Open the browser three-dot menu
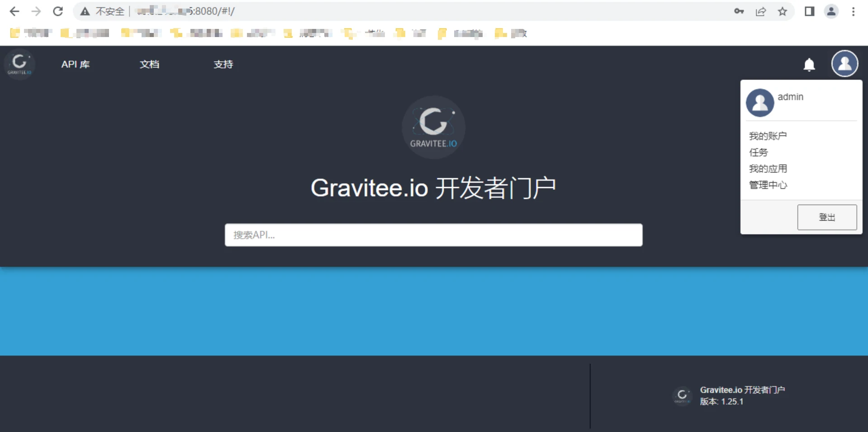Image resolution: width=868 pixels, height=432 pixels. click(853, 11)
